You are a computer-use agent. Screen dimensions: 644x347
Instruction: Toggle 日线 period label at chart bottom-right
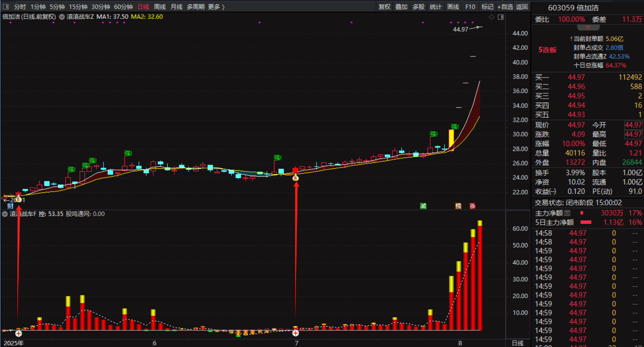pyautogui.click(x=517, y=343)
